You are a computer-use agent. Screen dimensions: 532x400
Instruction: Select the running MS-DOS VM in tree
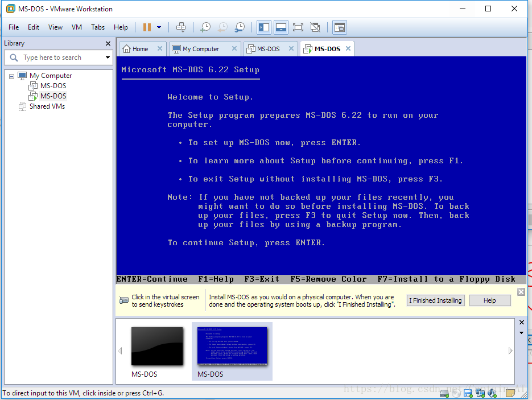point(53,96)
